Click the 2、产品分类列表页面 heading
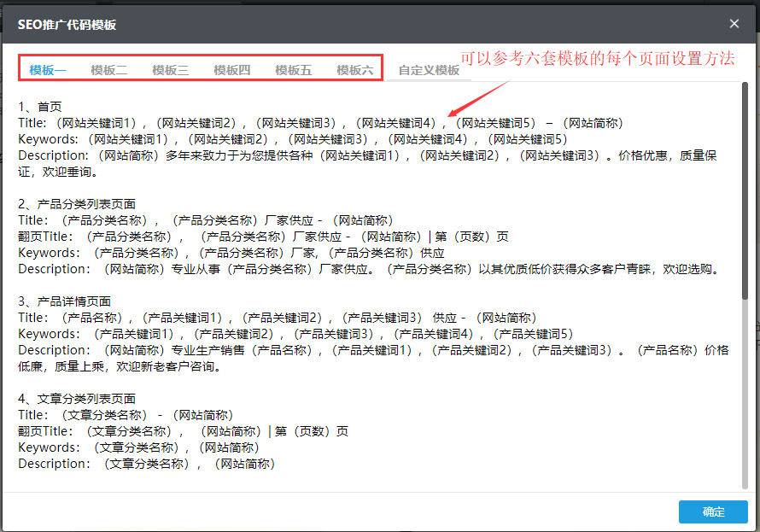The image size is (760, 532). click(77, 204)
